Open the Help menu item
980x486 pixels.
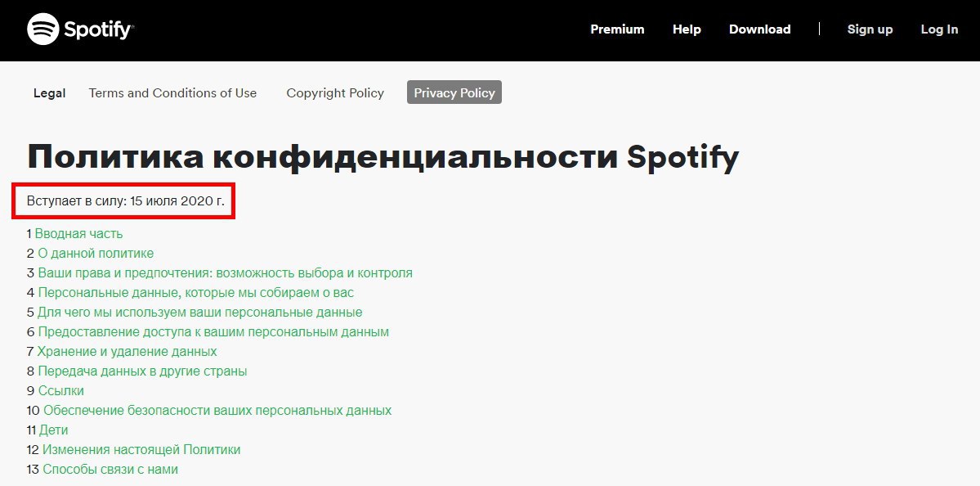point(687,29)
